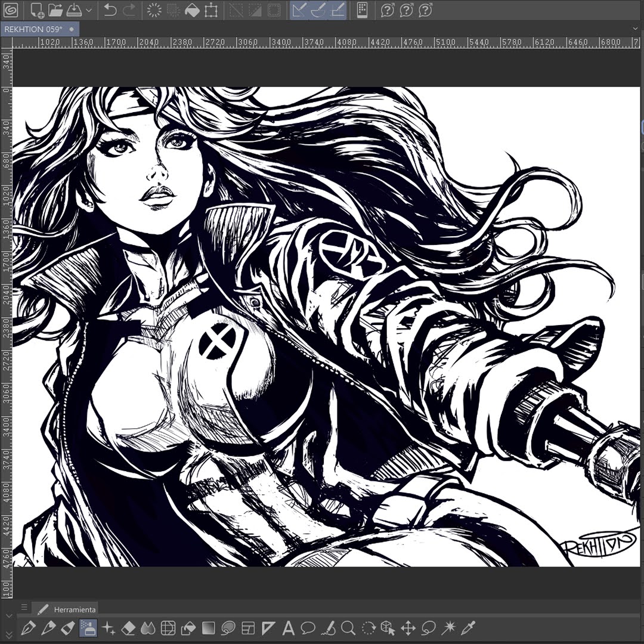The image size is (644, 644).
Task: Open smartphone companion connection icon
Action: pos(362,10)
